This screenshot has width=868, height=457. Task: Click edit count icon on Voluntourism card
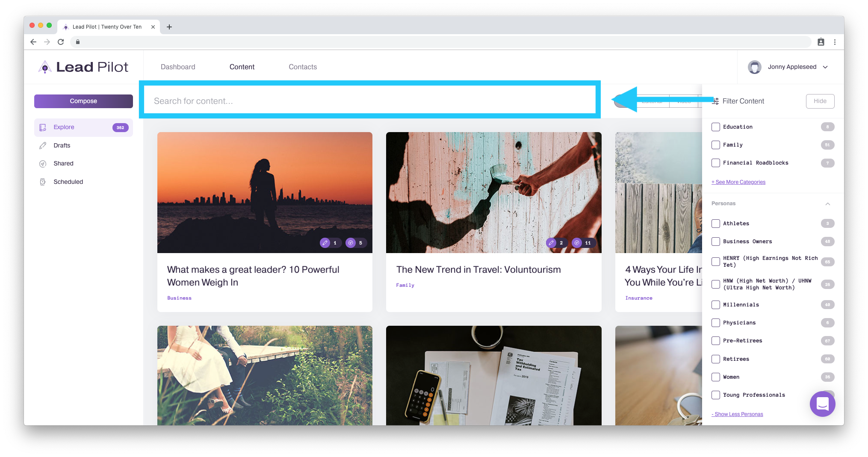[x=552, y=243]
